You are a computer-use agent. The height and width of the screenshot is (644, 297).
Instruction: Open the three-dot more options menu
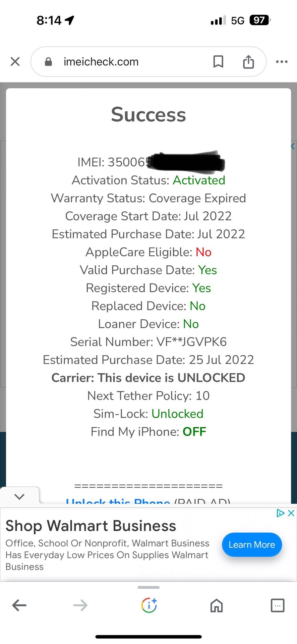[x=282, y=62]
